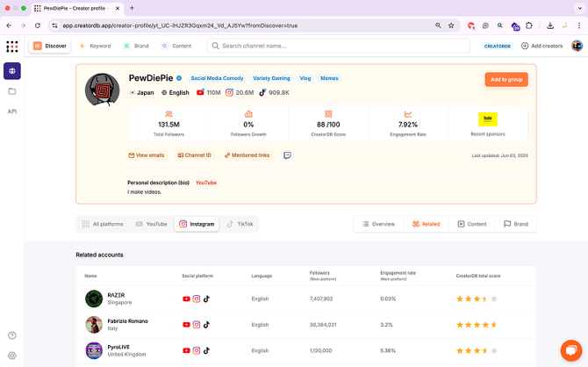Open the API sidebar item

point(12,112)
